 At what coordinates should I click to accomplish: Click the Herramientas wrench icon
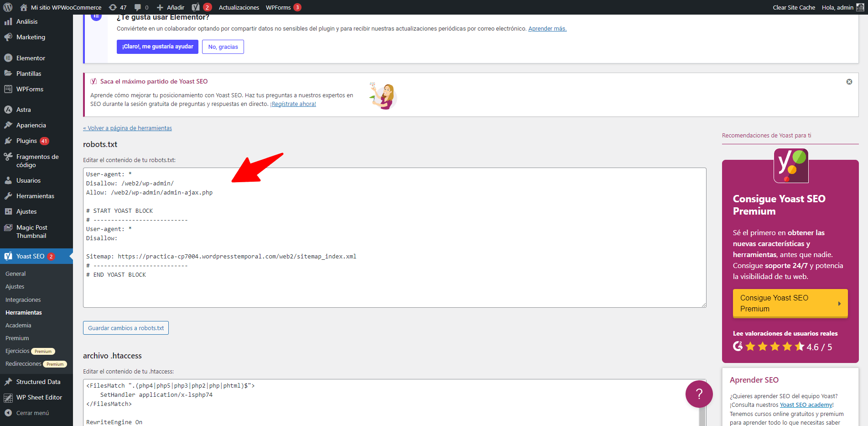click(x=8, y=196)
